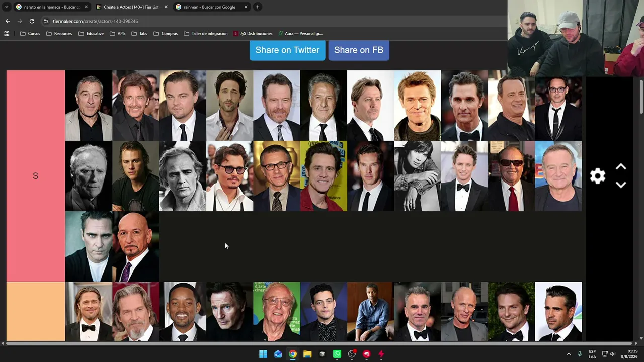Open File Explorer from the taskbar
The height and width of the screenshot is (362, 644).
307,354
